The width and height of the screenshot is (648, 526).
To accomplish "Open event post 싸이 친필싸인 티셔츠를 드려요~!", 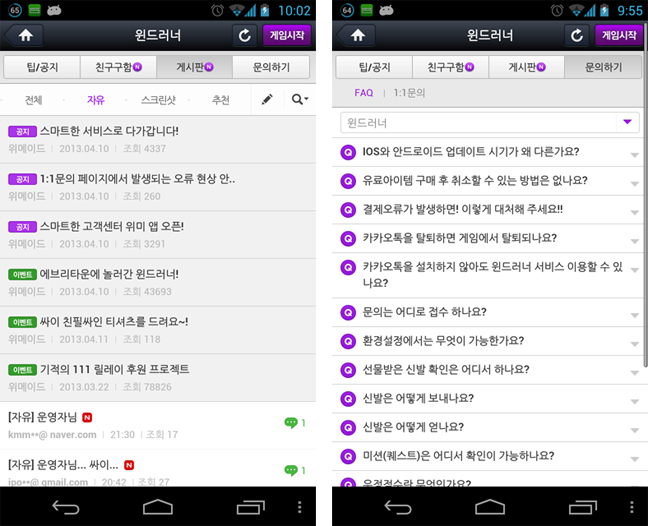I will tap(158, 330).
